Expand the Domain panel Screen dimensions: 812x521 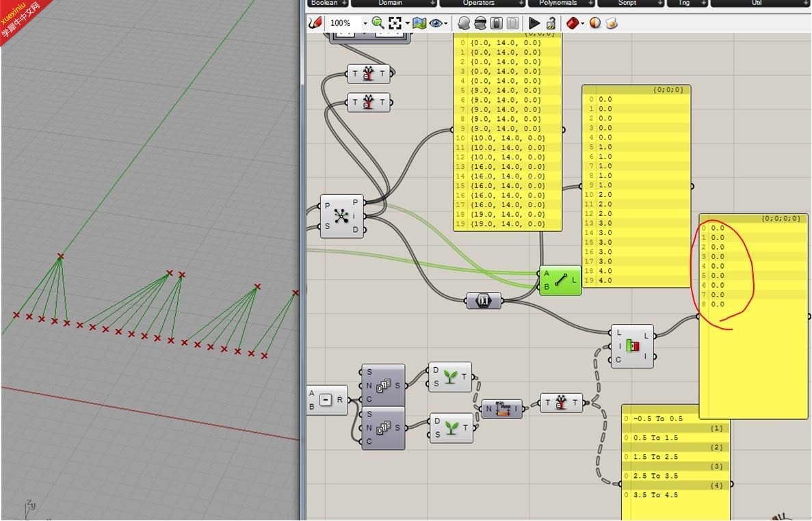[x=393, y=3]
